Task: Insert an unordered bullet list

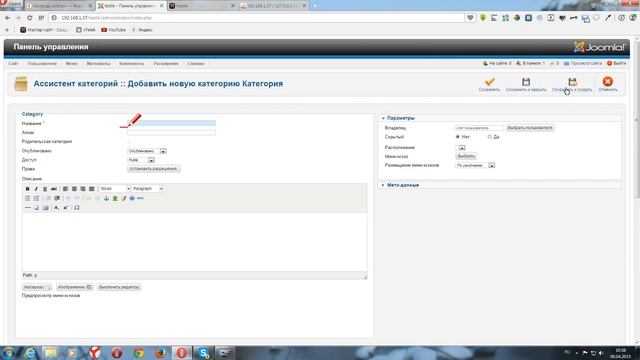Action: click(x=27, y=198)
